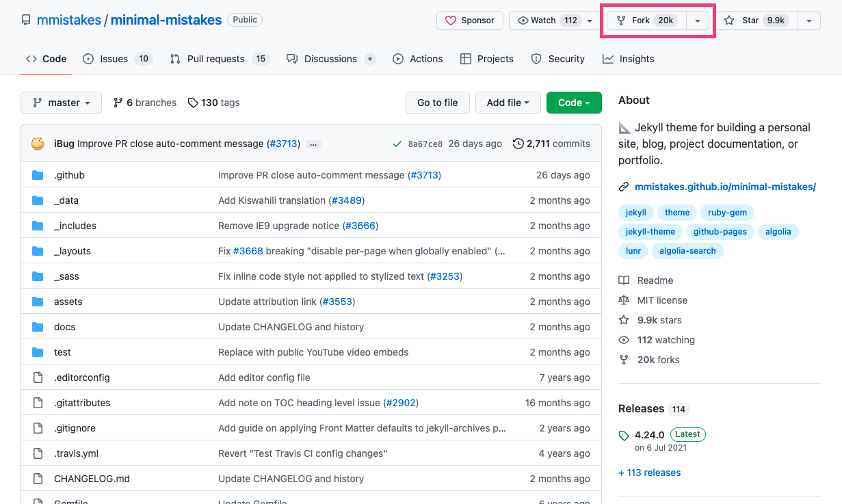Viewport: 842px width, 504px height.
Task: Open the Projects tab
Action: [487, 59]
